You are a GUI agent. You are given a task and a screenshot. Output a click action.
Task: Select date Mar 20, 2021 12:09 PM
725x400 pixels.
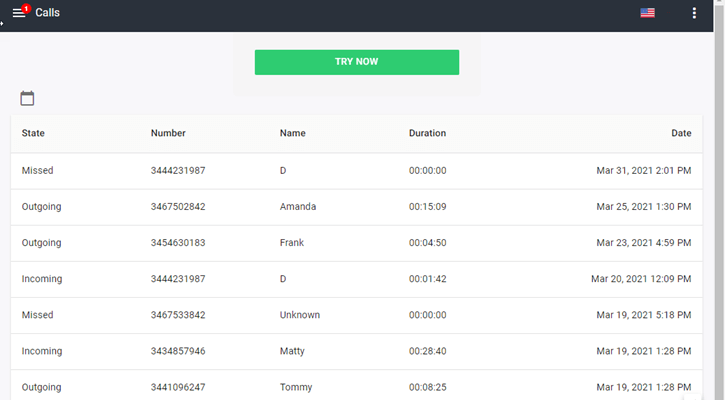(x=641, y=279)
